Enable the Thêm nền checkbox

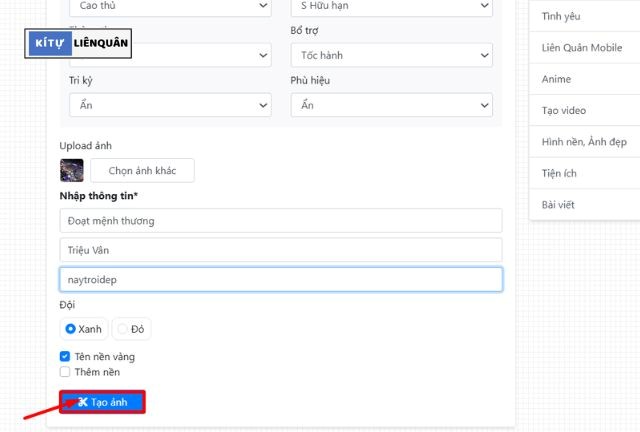tap(66, 372)
